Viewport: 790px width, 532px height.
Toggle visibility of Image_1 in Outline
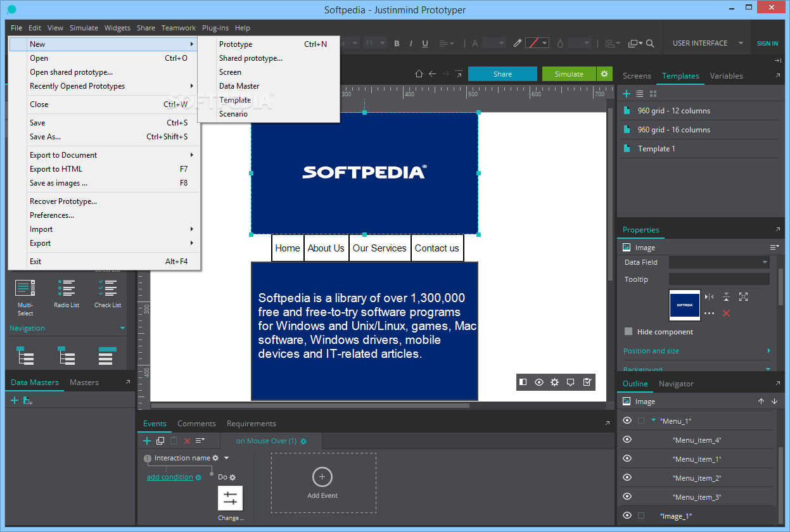627,516
